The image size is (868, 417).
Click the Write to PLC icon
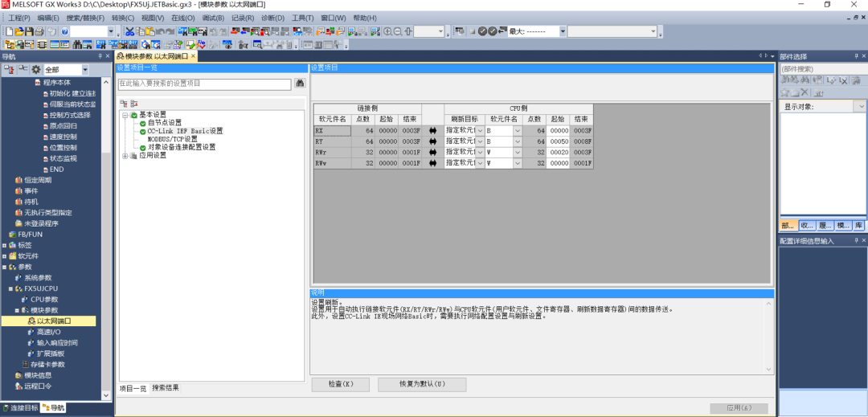235,31
